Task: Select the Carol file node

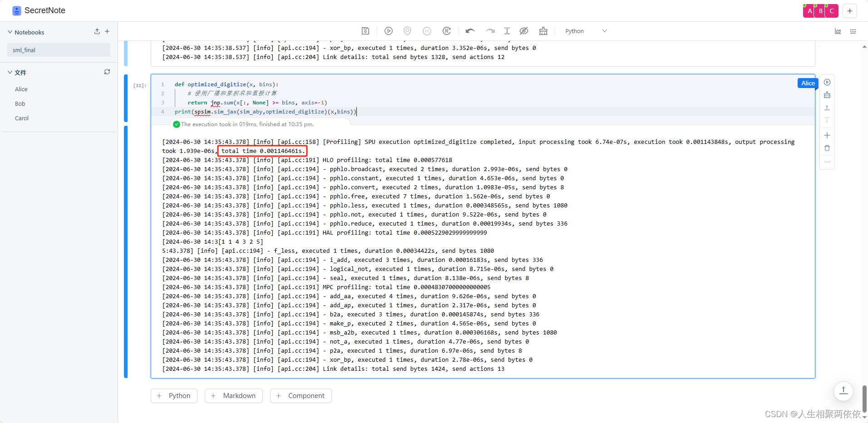Action: click(22, 118)
